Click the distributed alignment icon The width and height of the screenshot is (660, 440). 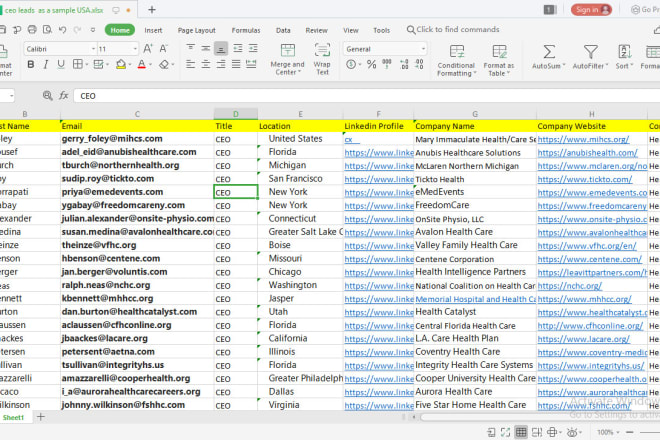(251, 64)
